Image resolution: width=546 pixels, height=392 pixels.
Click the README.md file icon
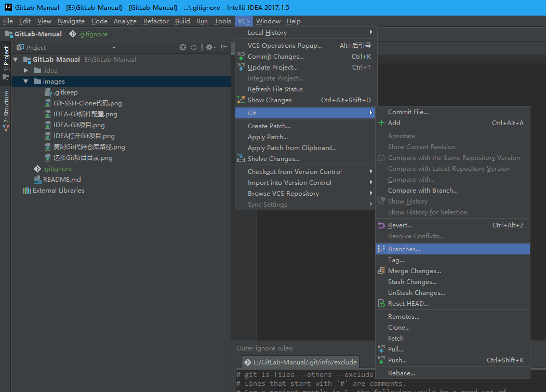tap(37, 180)
